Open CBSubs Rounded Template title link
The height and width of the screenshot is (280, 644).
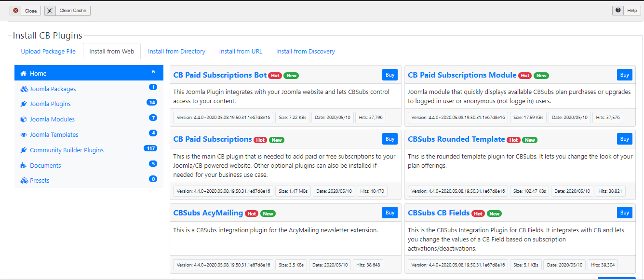point(456,139)
